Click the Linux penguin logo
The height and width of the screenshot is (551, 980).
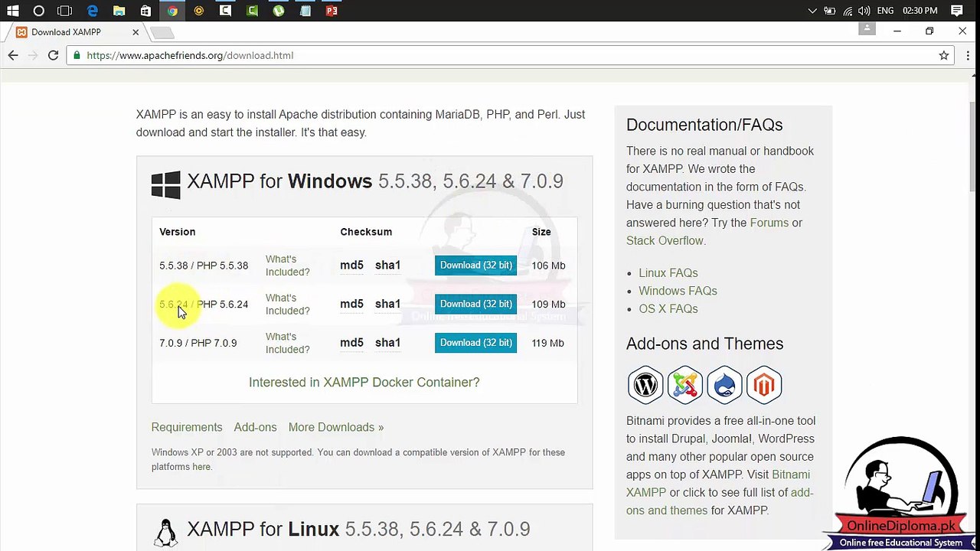tap(165, 533)
